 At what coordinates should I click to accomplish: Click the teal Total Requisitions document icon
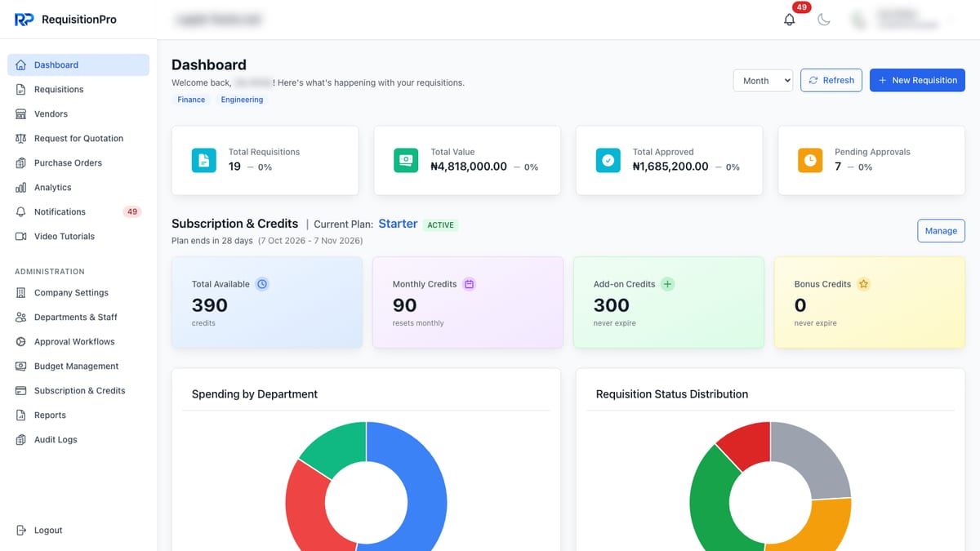click(204, 160)
